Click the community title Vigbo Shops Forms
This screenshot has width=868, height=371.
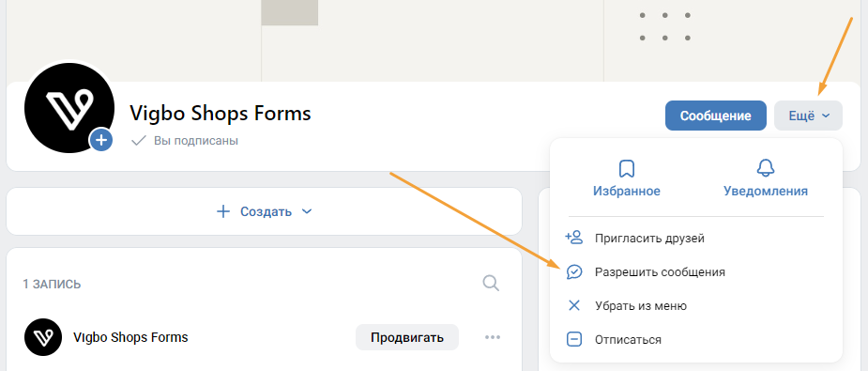[x=221, y=114]
